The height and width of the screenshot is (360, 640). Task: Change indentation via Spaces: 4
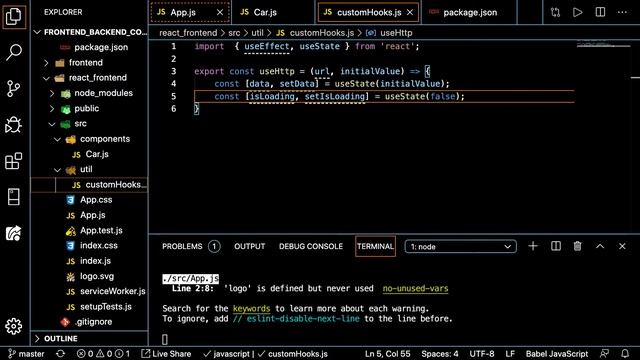point(440,354)
